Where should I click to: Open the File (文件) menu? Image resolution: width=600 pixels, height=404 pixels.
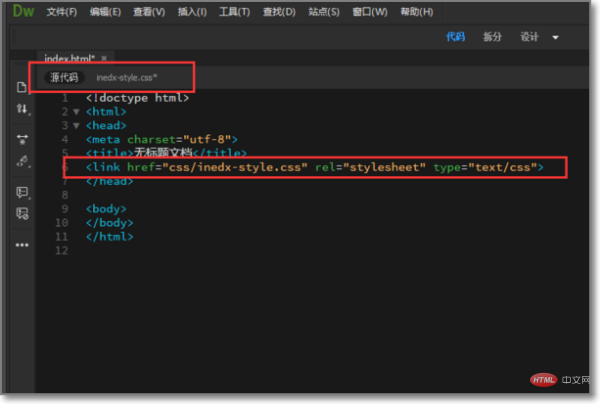62,12
